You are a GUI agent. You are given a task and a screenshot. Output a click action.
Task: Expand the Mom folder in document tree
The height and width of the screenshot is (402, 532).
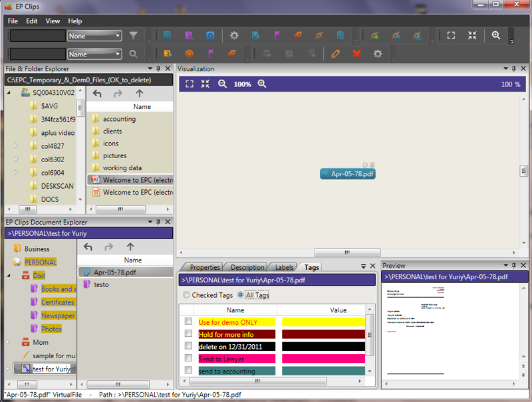(9, 342)
